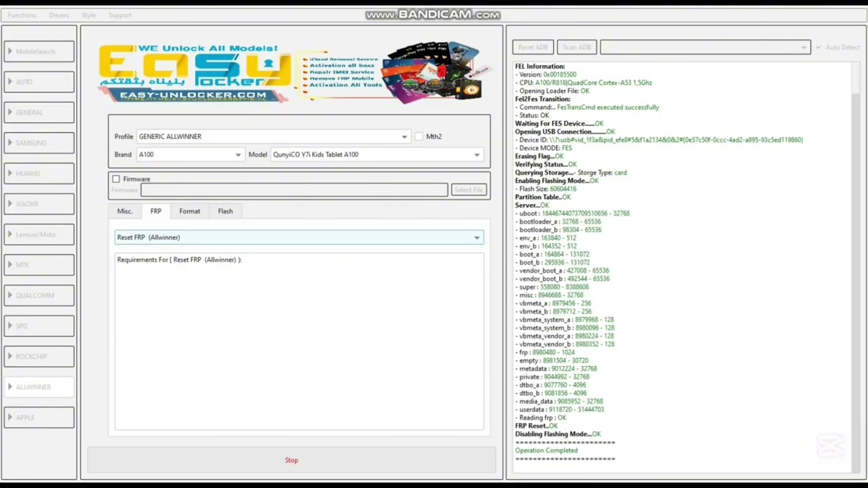Open the Profile dropdown showing GENERIC ALLWINNER
The height and width of the screenshot is (488, 868).
click(x=273, y=136)
